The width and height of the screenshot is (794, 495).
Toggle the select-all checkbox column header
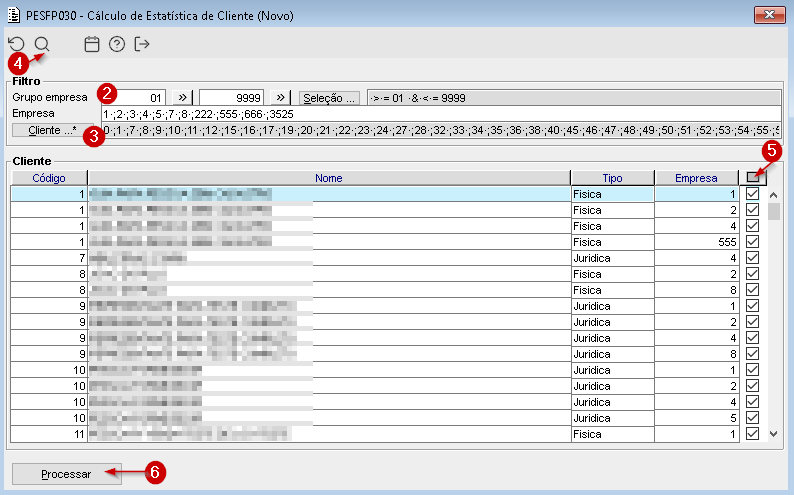[753, 178]
